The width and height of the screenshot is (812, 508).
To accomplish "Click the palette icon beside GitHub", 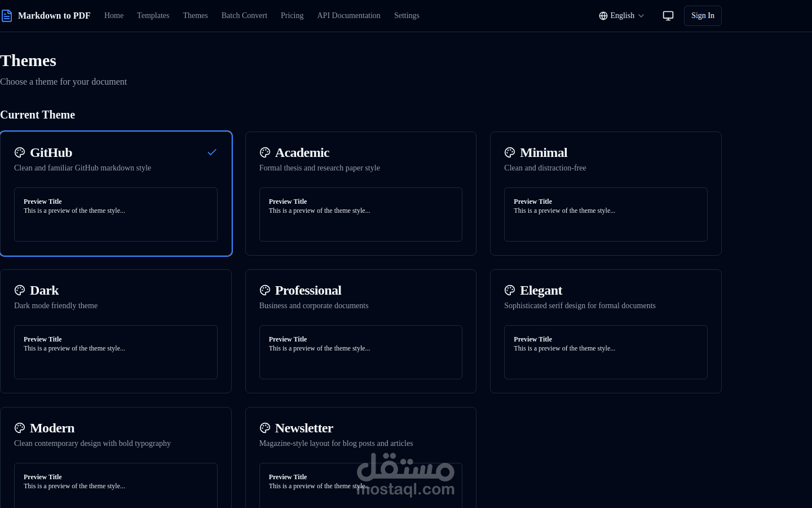I will tap(20, 152).
